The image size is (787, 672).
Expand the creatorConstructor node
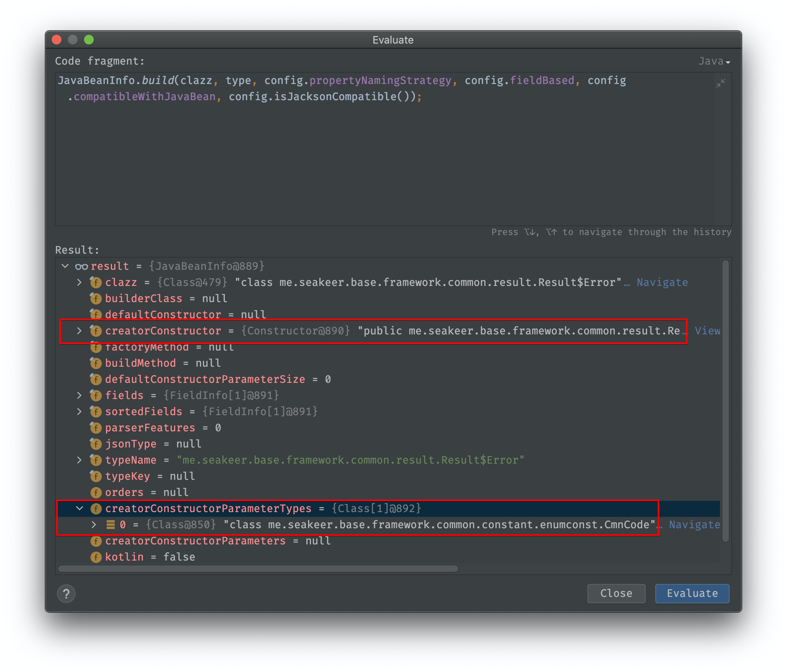tap(80, 331)
